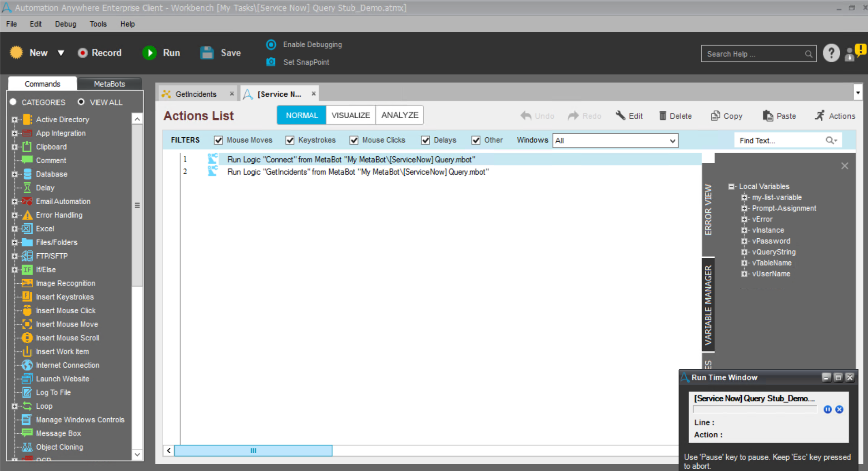Create a New task
868x471 pixels.
click(x=30, y=53)
